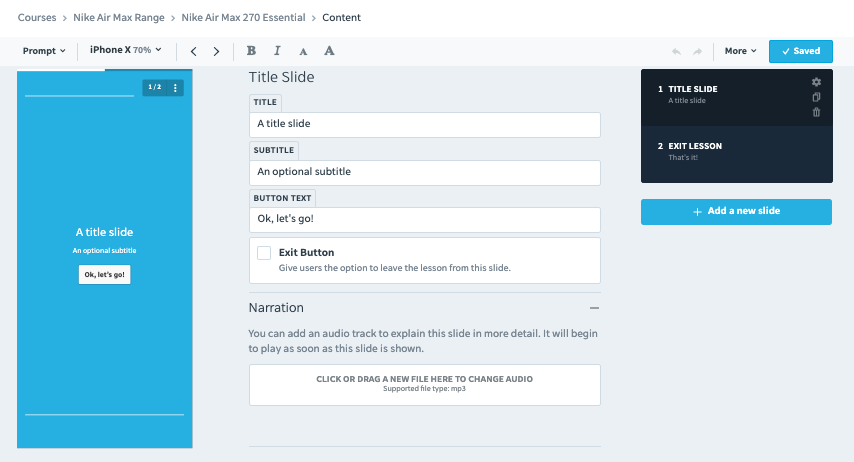Enable the Exit Button checkbox
854x462 pixels.
(x=264, y=253)
